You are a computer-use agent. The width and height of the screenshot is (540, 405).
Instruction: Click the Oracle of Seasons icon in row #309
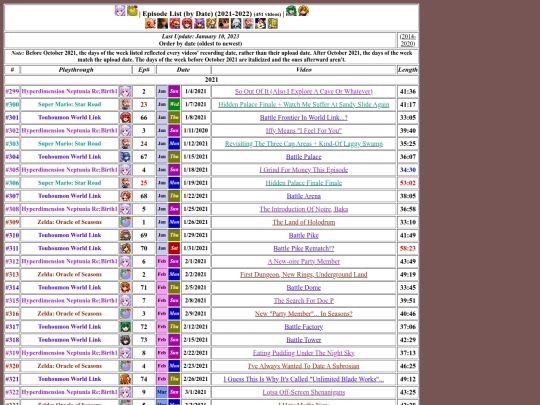(x=125, y=222)
